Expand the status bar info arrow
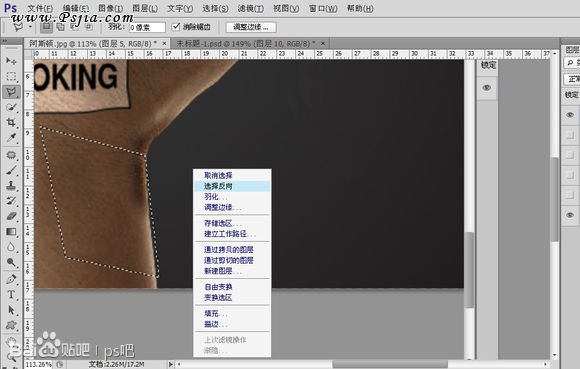Screen dimensions: 580x369 [x=171, y=364]
